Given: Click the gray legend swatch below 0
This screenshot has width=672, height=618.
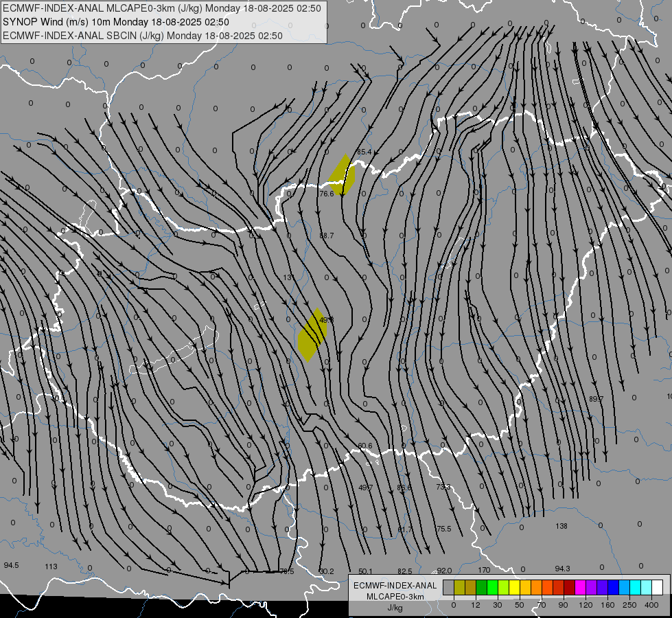Looking at the screenshot, I should (x=448, y=587).
